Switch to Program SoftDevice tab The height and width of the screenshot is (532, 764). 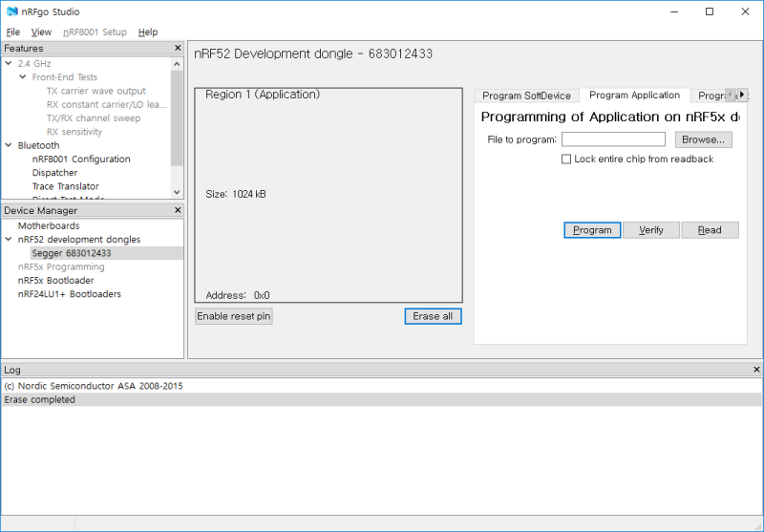pos(526,96)
